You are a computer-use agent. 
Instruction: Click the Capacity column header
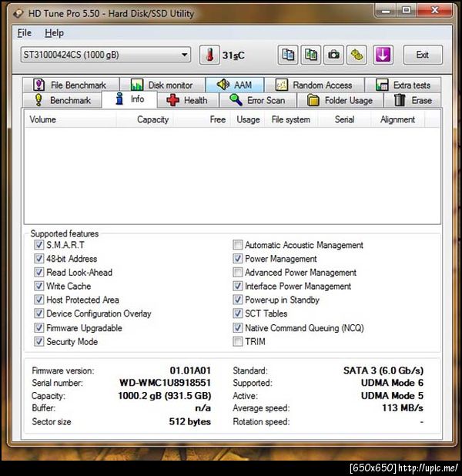(x=144, y=119)
